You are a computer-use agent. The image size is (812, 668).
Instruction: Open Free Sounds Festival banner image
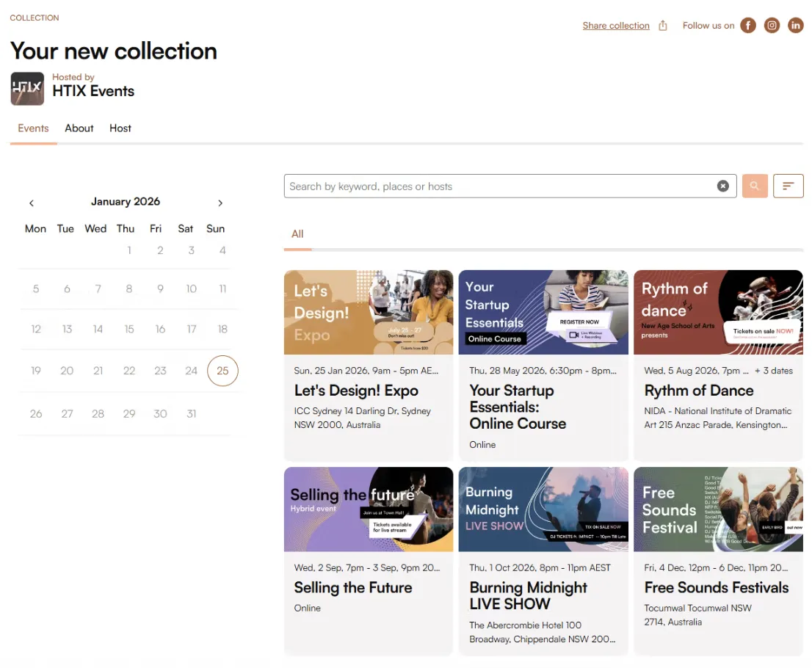coord(718,509)
